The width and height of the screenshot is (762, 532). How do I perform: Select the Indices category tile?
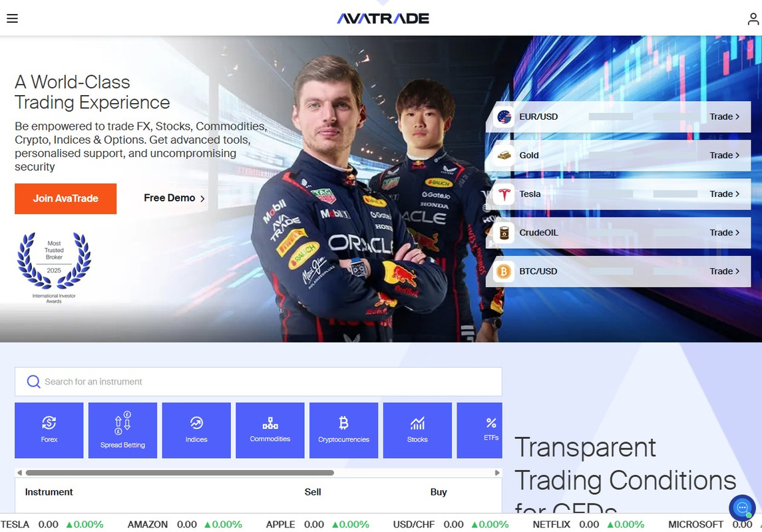tap(196, 430)
